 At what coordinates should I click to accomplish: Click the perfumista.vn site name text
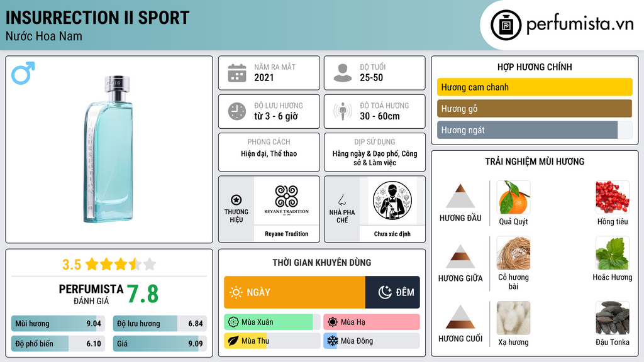(580, 25)
